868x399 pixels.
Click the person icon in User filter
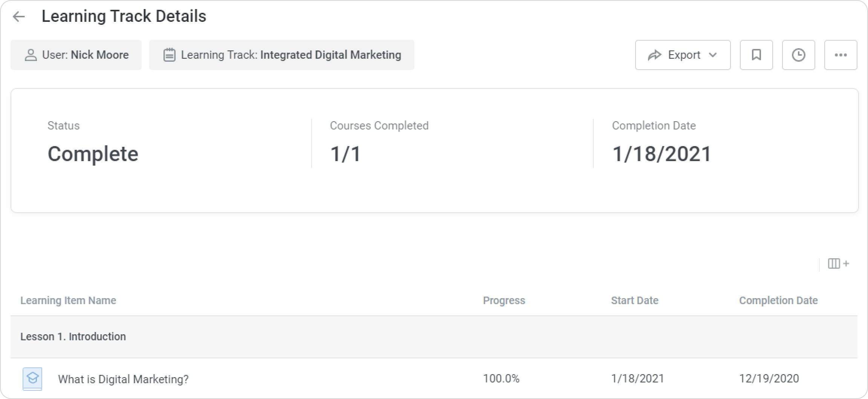31,55
